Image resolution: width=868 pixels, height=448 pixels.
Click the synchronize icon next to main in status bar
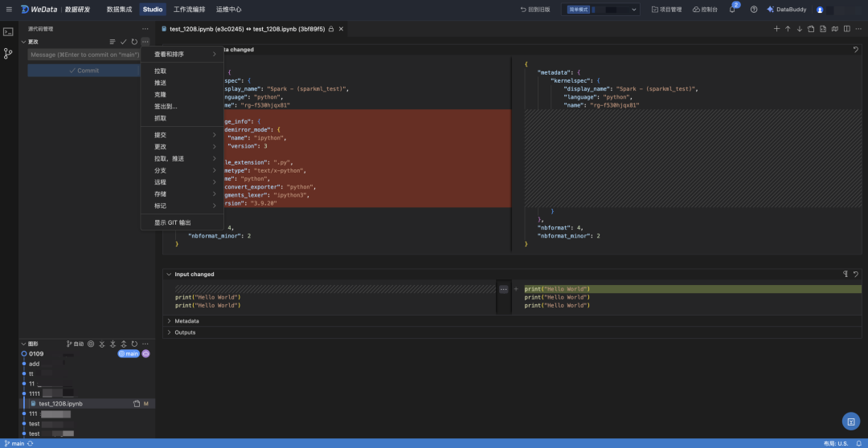click(30, 443)
